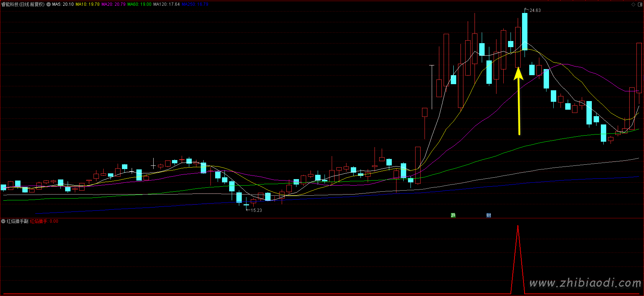Select the green MA60 label
The height and width of the screenshot is (296, 644).
click(x=139, y=4)
